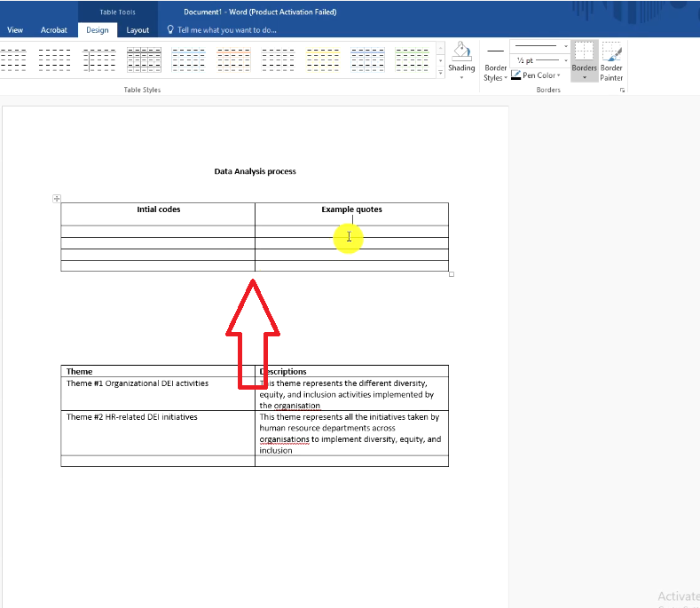The image size is (700, 608).
Task: Apply the full grid table style thumbnail
Action: tap(144, 59)
